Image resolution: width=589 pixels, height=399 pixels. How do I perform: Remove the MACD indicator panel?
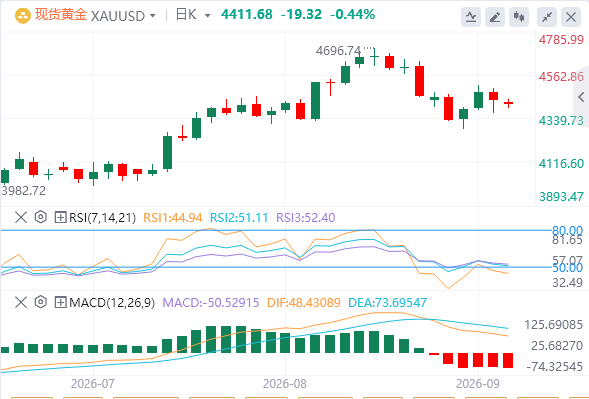(x=21, y=302)
